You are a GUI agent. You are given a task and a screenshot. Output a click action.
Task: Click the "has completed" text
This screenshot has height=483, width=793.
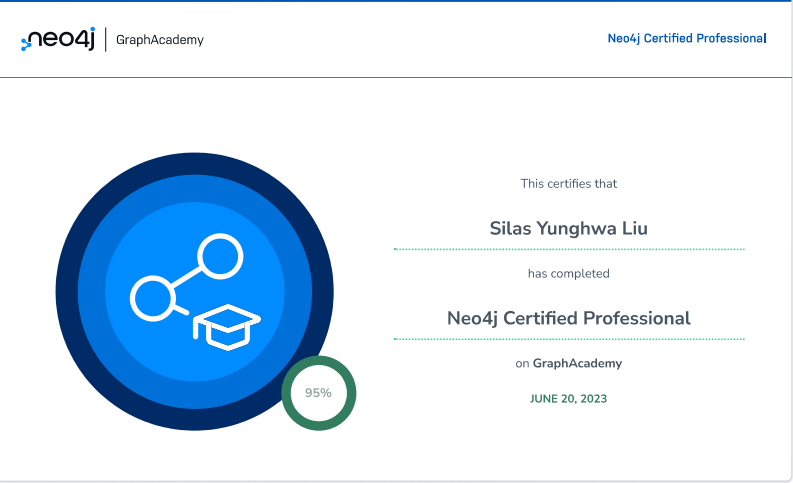(x=569, y=274)
